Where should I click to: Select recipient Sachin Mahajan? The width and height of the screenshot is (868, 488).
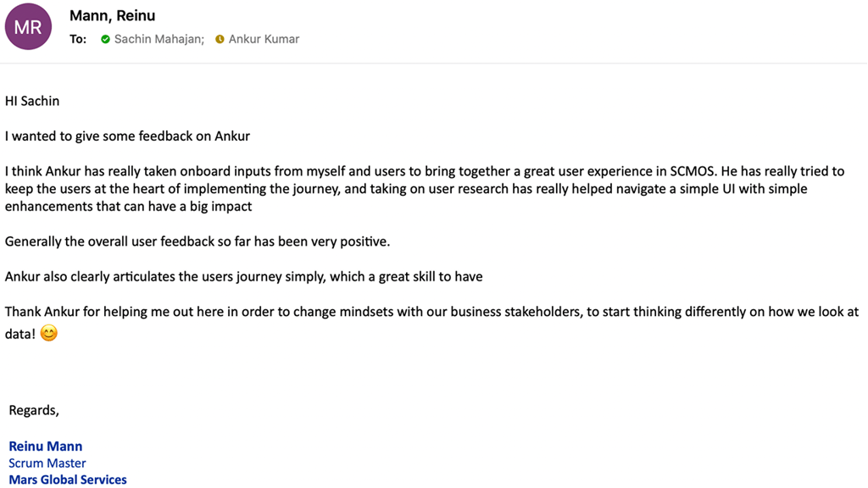(159, 39)
